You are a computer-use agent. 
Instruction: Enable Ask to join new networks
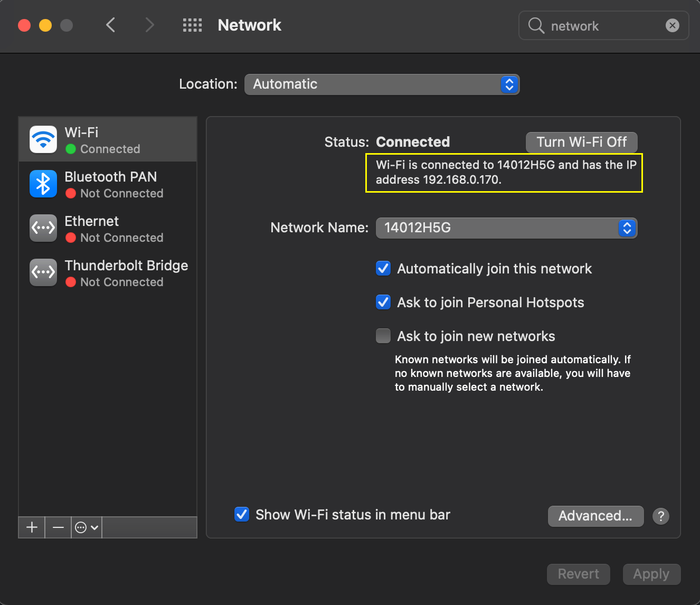coord(383,336)
